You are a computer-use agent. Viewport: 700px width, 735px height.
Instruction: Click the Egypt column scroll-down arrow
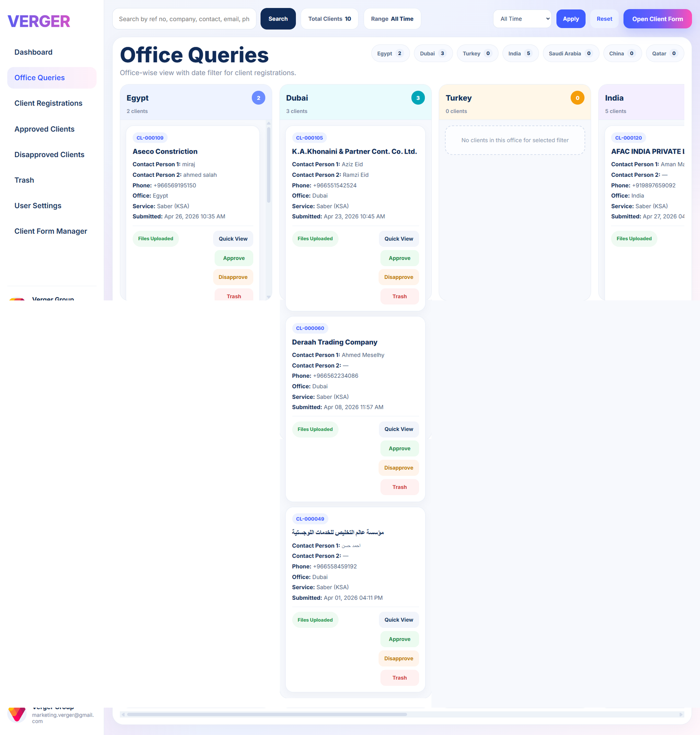tap(269, 297)
